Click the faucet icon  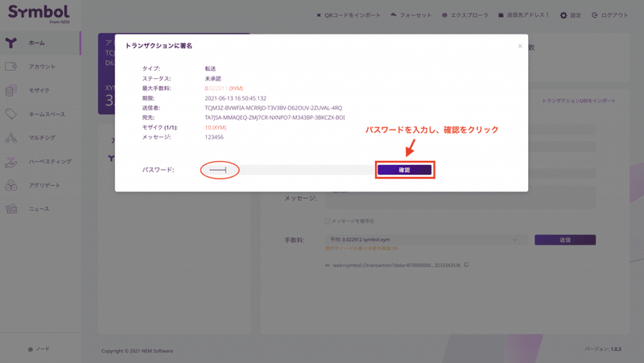point(394,14)
